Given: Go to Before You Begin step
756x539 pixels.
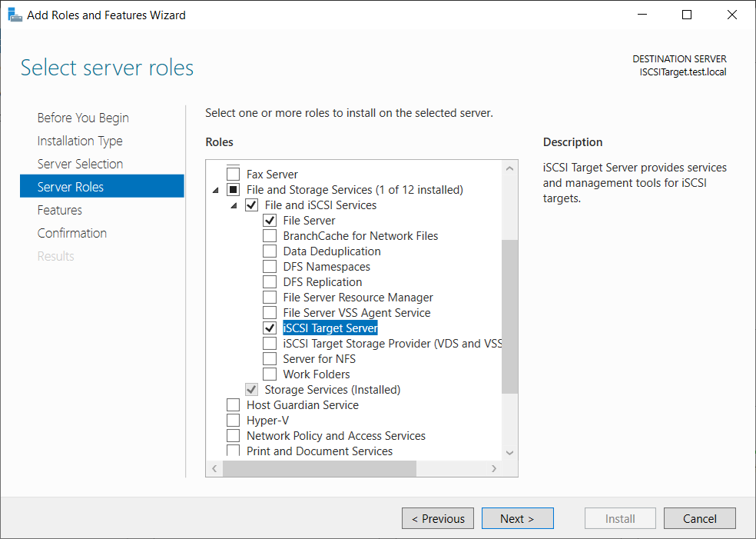Looking at the screenshot, I should click(x=83, y=118).
